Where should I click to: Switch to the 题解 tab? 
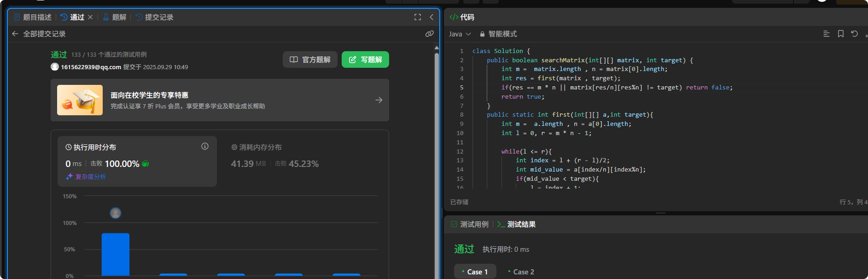click(x=114, y=17)
